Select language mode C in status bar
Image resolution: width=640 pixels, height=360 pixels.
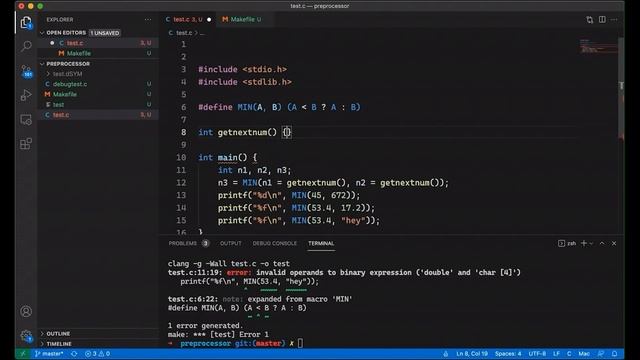(569, 354)
